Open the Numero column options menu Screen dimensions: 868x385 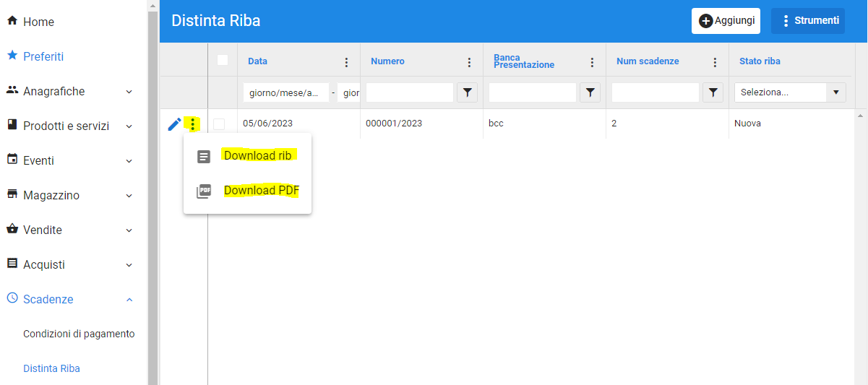tap(469, 62)
